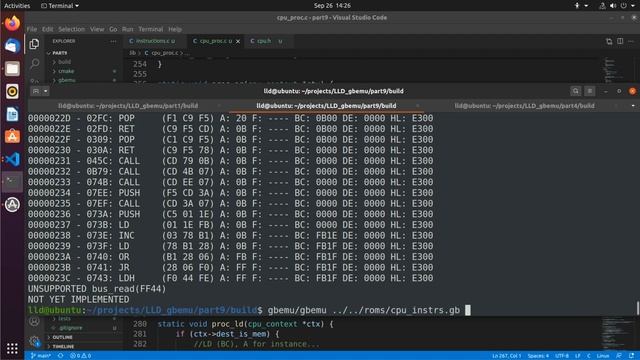Switch to Visual Studio Code dock icon
Screen dimensions: 640x360
pos(12,159)
